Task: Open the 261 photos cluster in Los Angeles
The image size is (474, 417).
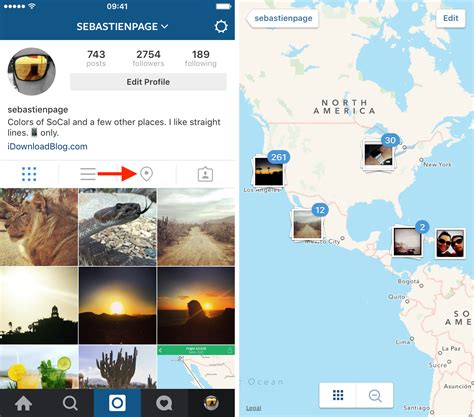Action: (x=270, y=169)
